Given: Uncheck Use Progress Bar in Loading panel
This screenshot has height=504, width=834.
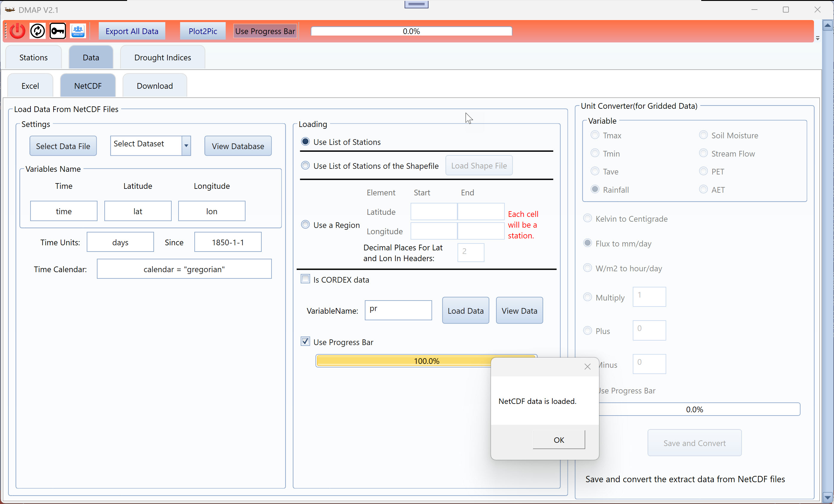Looking at the screenshot, I should pyautogui.click(x=305, y=342).
